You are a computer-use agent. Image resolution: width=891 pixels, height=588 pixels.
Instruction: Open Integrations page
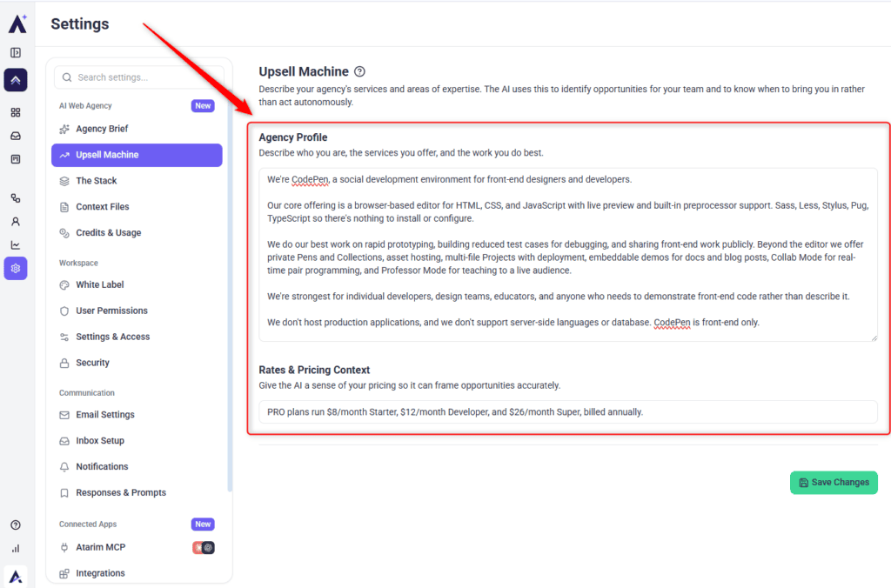pos(137,573)
